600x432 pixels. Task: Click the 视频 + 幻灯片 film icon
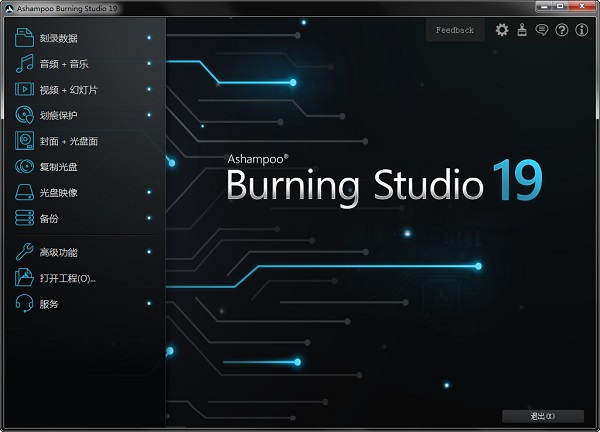point(24,89)
